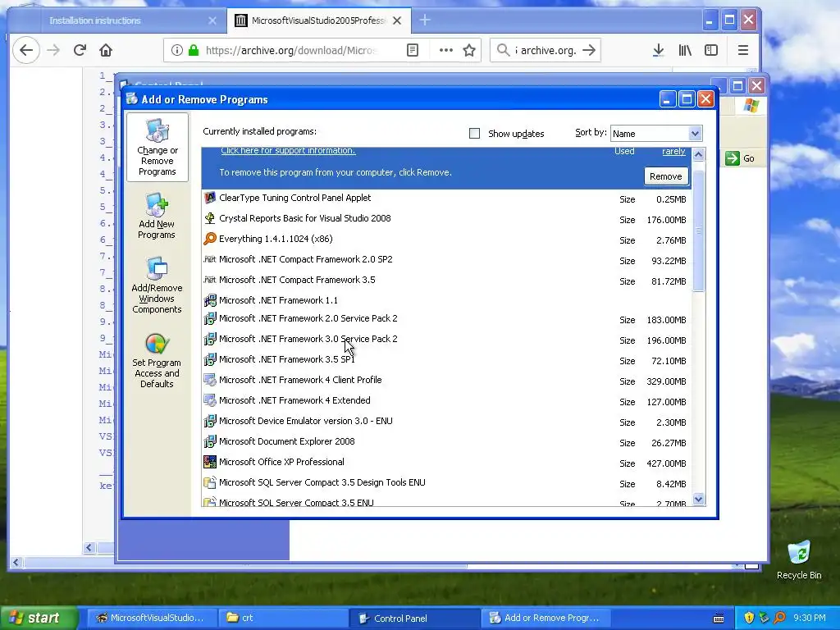Switch to Control Panel taskbar button
Image resolution: width=840 pixels, height=630 pixels.
coord(414,618)
